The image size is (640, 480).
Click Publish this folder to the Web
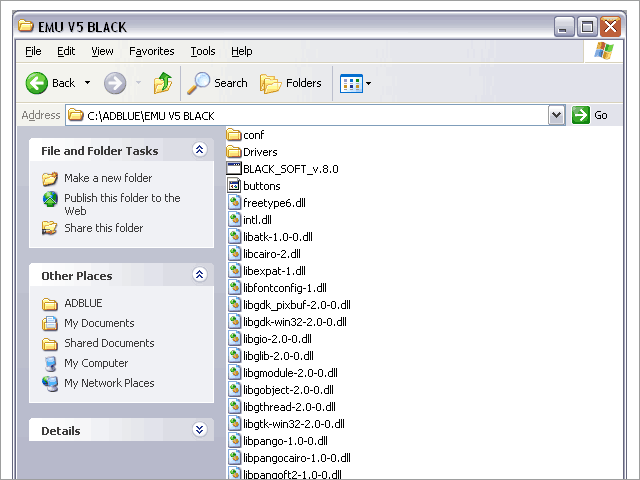point(122,204)
